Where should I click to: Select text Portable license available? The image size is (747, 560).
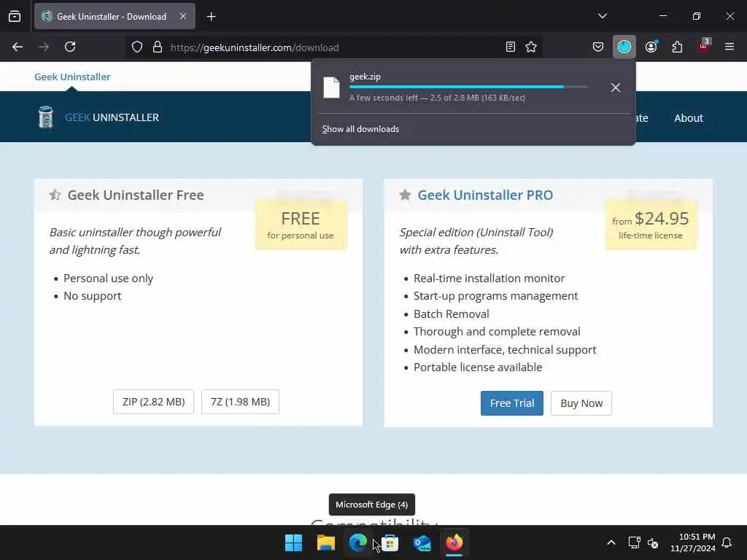(x=478, y=367)
